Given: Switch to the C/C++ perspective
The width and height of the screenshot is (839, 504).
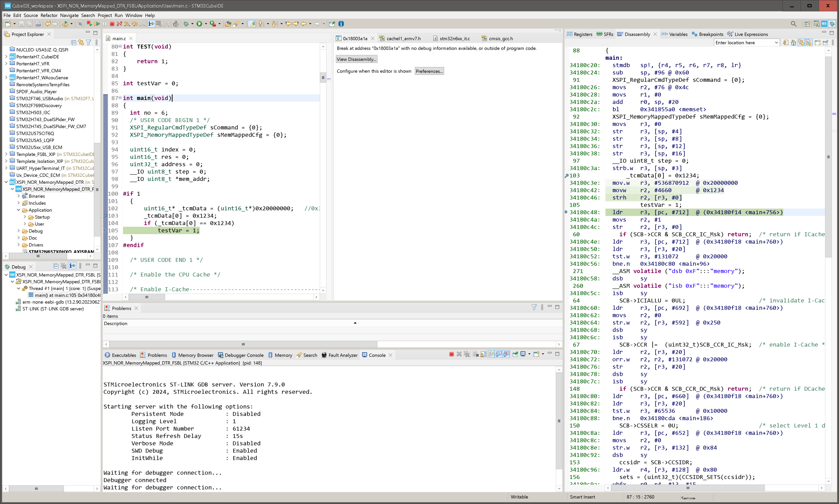Looking at the screenshot, I should tap(817, 24).
